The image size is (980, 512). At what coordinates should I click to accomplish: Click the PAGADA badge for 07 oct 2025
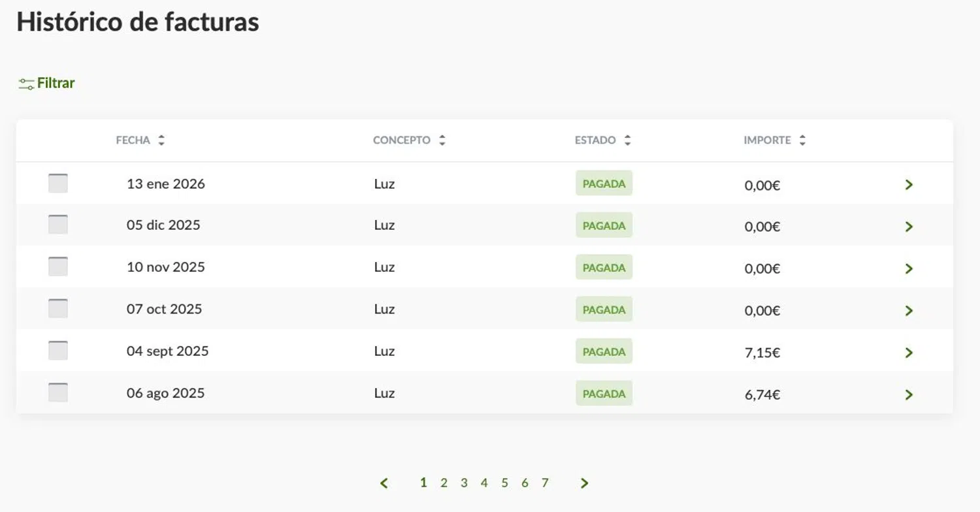[604, 310]
